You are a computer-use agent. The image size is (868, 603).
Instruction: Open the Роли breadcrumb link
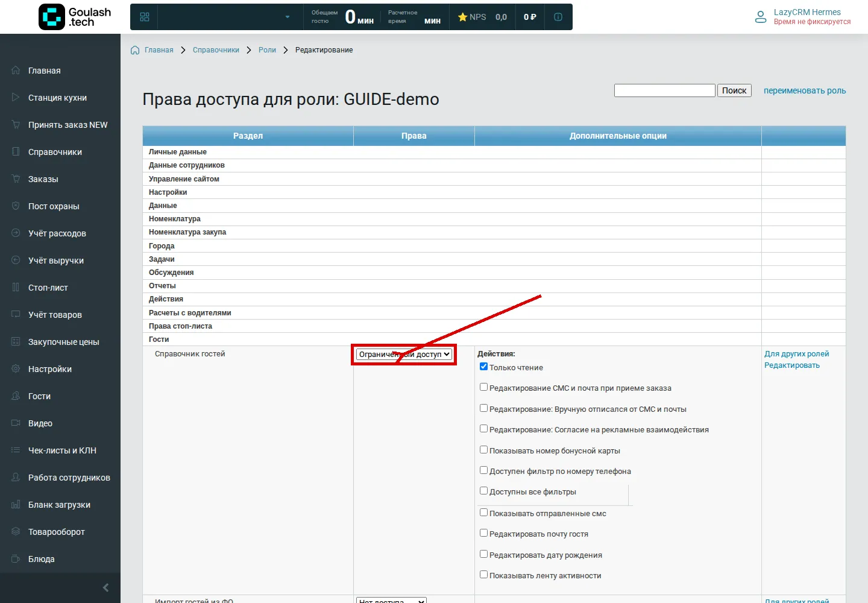267,50
